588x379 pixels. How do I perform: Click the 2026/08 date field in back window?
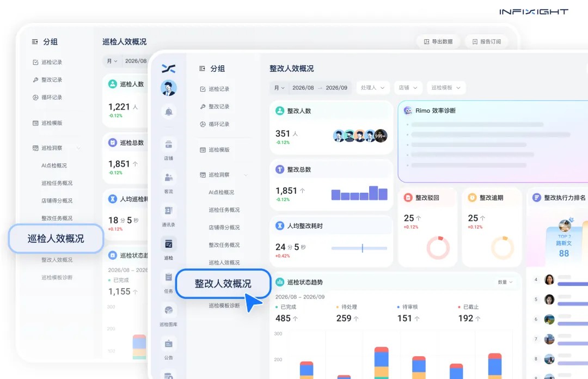[x=136, y=61]
